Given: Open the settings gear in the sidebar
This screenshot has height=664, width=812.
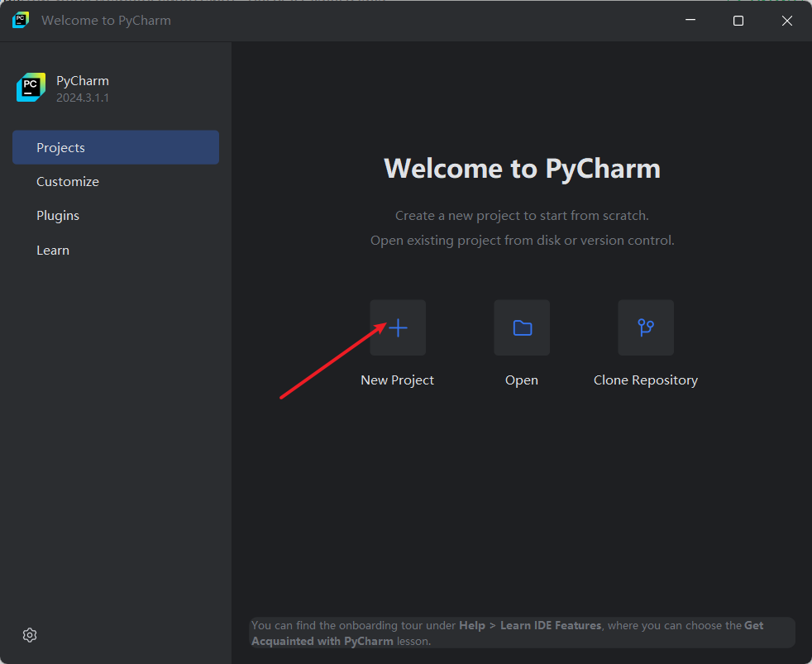Looking at the screenshot, I should click(30, 635).
